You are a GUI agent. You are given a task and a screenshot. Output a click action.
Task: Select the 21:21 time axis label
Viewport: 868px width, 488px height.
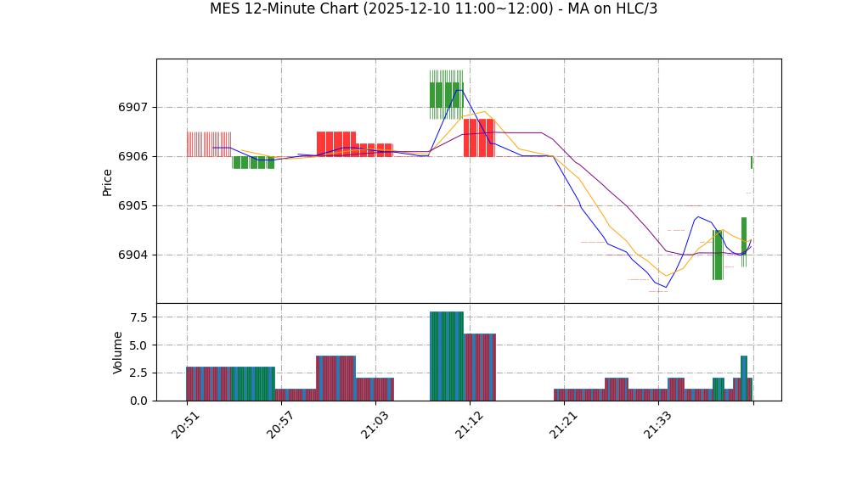[563, 424]
